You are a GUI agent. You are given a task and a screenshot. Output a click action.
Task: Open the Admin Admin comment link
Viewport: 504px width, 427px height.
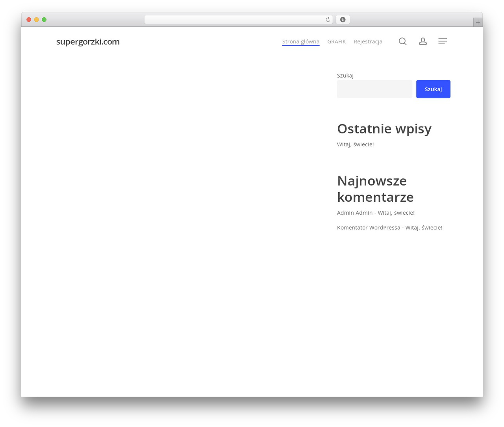(x=355, y=213)
